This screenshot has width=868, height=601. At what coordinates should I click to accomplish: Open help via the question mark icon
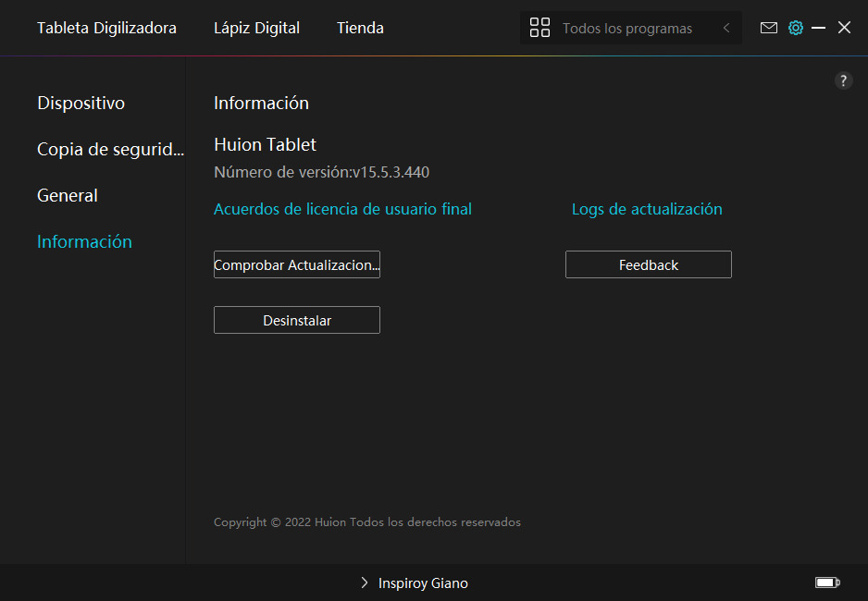coord(843,80)
